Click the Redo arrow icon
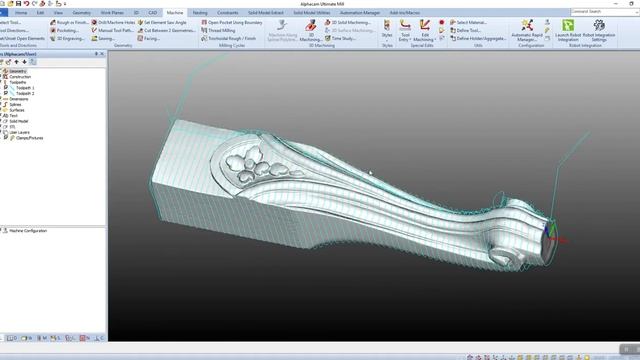 point(34,4)
